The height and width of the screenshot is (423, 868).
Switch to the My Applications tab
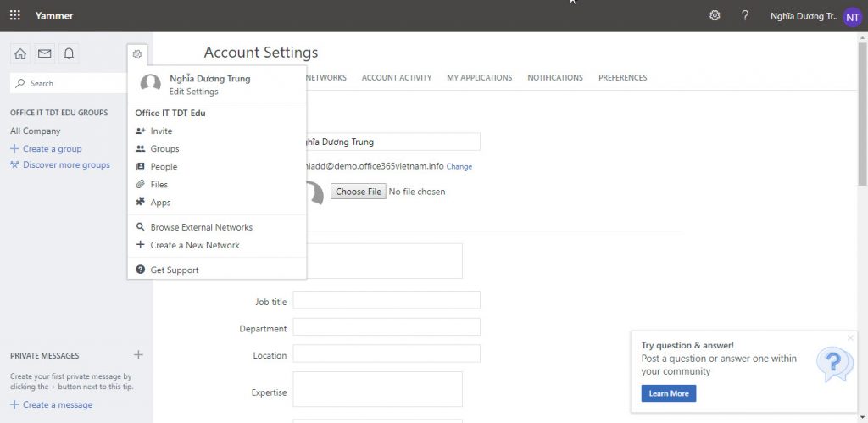click(x=480, y=77)
